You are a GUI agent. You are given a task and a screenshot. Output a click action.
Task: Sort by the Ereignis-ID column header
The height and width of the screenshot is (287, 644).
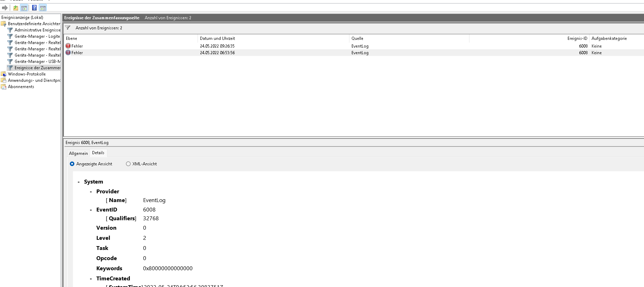point(529,38)
